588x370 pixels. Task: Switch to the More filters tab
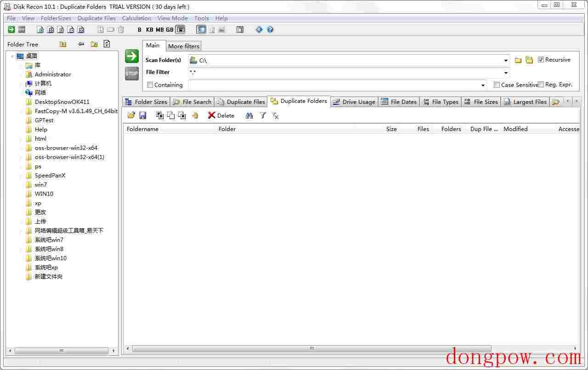tap(184, 46)
